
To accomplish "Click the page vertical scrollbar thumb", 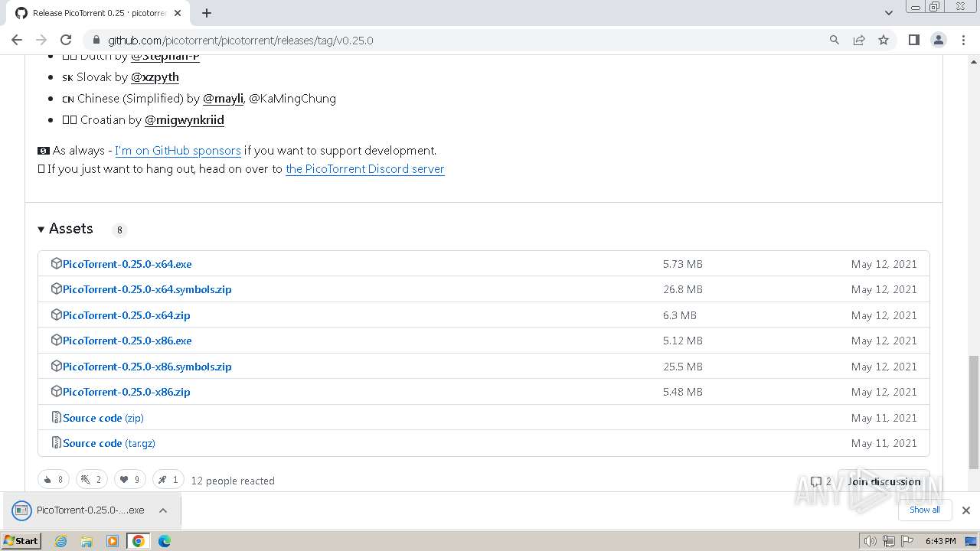I will (974, 412).
